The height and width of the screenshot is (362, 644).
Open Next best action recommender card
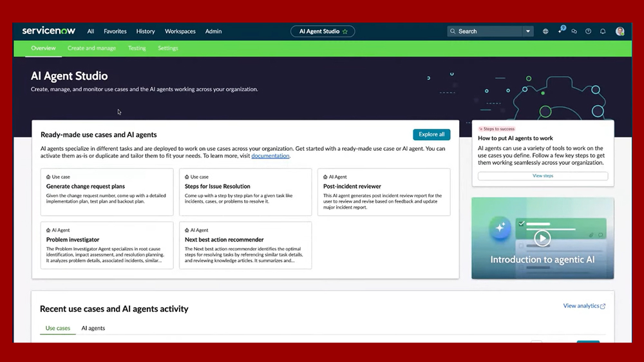click(x=245, y=245)
